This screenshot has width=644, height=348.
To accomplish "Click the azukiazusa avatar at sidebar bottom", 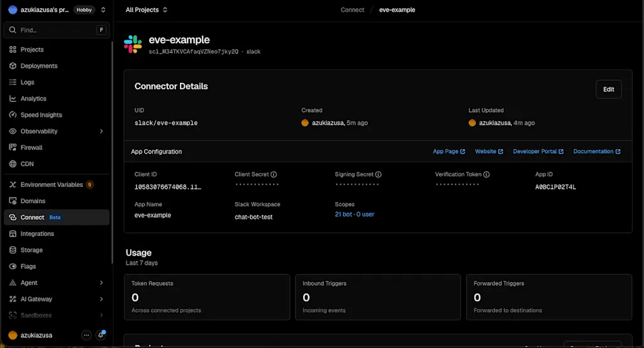I will coord(13,335).
